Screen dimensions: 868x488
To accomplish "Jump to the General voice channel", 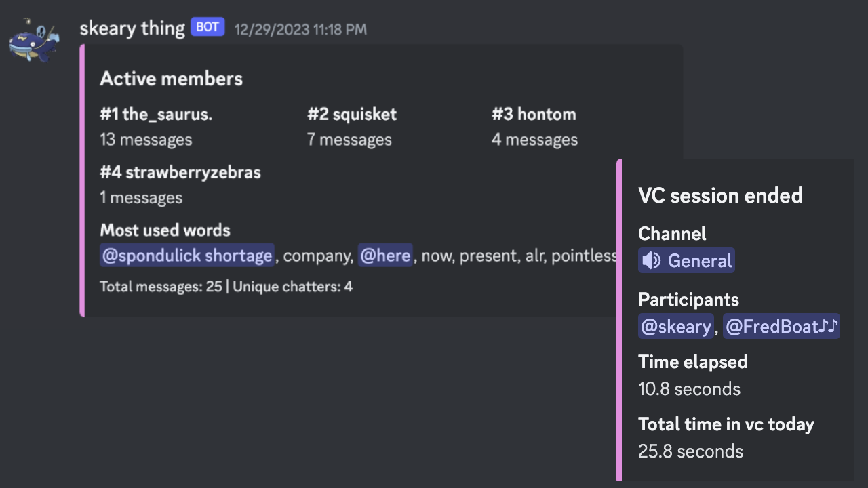I will 699,261.
